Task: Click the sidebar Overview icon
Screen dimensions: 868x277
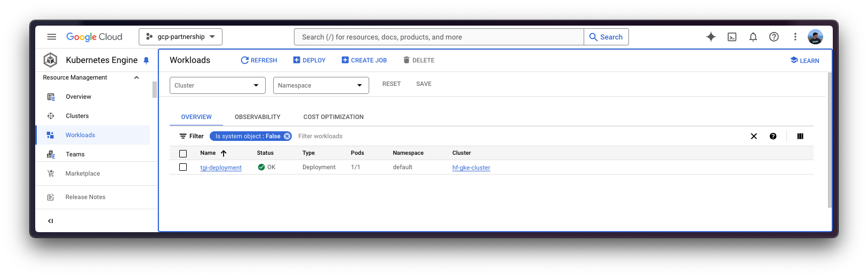Action: point(51,97)
